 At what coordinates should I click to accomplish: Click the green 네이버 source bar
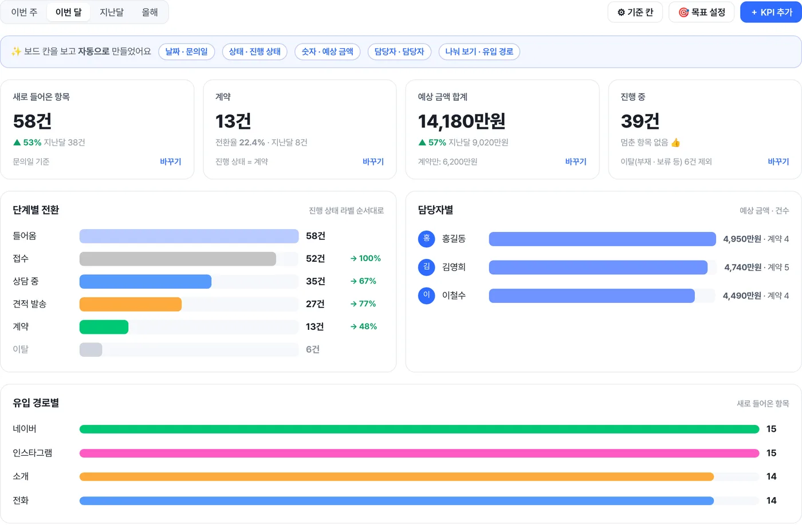pos(419,429)
